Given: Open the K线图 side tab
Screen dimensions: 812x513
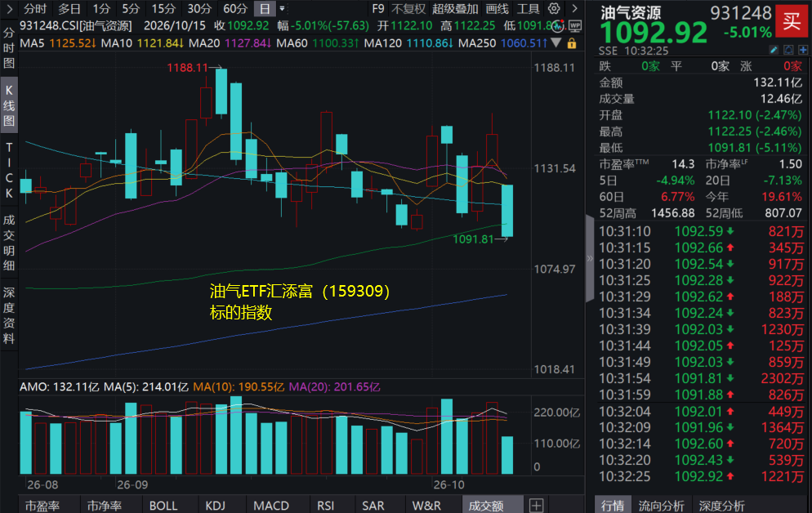Looking at the screenshot, I should pos(9,105).
